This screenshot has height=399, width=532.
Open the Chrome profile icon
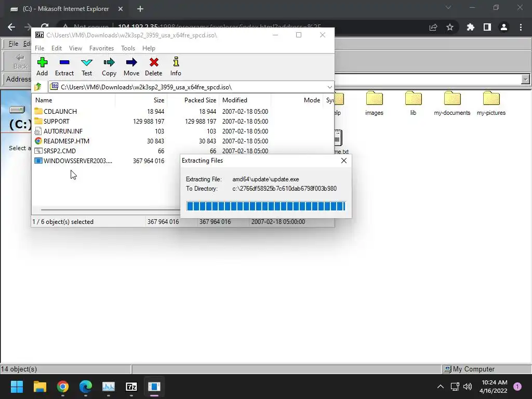[x=504, y=27]
